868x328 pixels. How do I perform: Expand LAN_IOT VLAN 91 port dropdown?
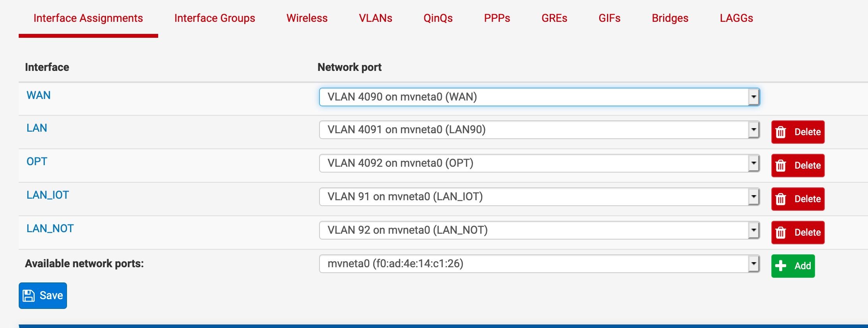point(539,197)
